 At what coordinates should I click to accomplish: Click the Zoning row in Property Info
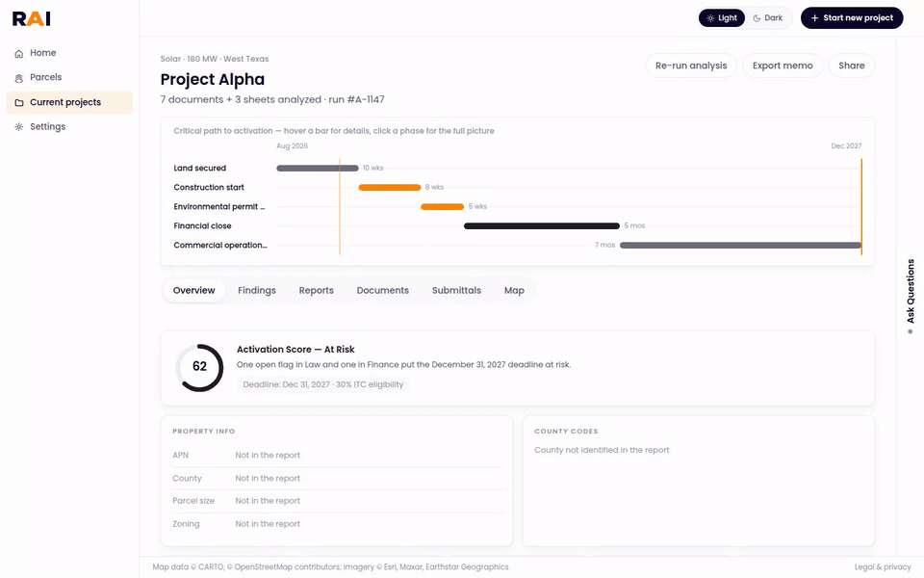click(x=337, y=524)
